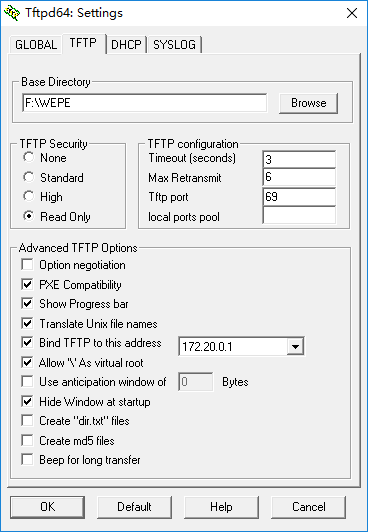Switch to the GLOBAL tab
This screenshot has width=368, height=532.
coord(36,44)
